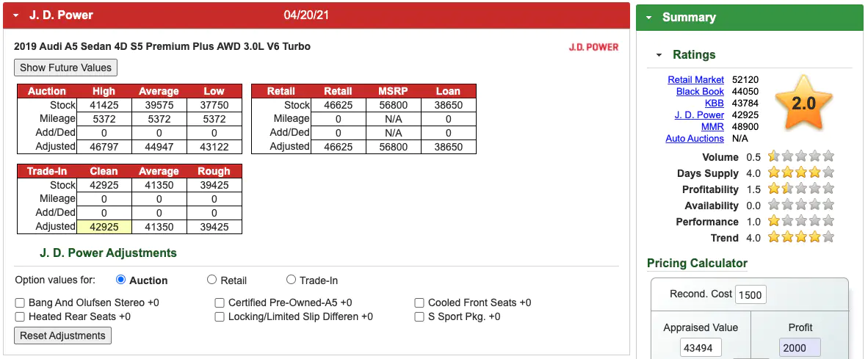Click the 04/20/21 date in header
This screenshot has height=359, width=868.
coord(306,15)
